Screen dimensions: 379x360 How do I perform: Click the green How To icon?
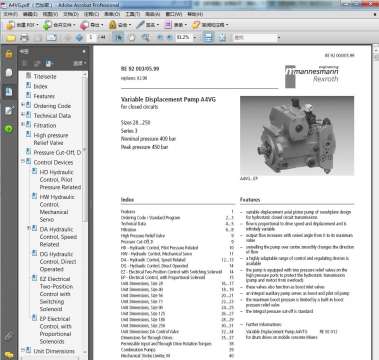[9, 129]
